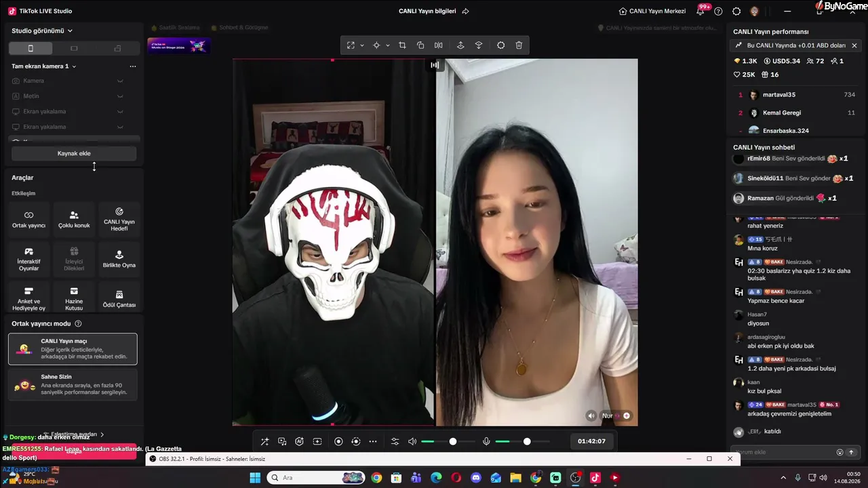This screenshot has height=488, width=868.
Task: Open the Windows Start menu
Action: click(255, 478)
